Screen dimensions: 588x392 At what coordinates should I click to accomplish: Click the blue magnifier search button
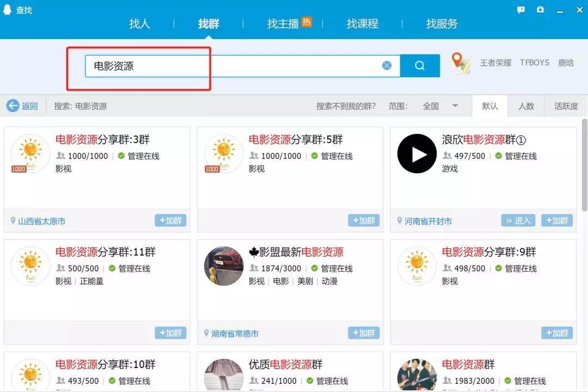point(420,66)
